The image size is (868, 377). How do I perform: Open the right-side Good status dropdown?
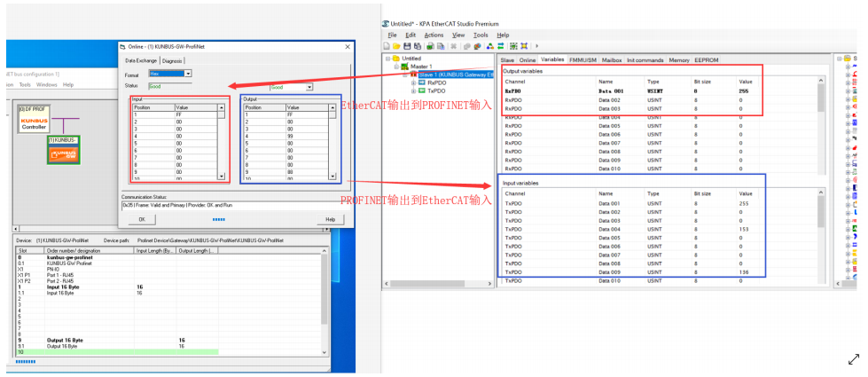click(309, 87)
